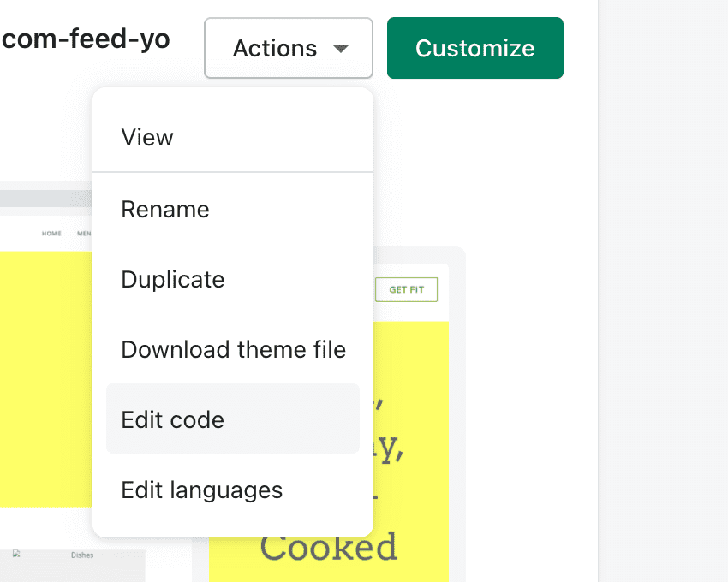Click the grey side panel at right edge
Image resolution: width=728 pixels, height=582 pixels.
point(663,291)
